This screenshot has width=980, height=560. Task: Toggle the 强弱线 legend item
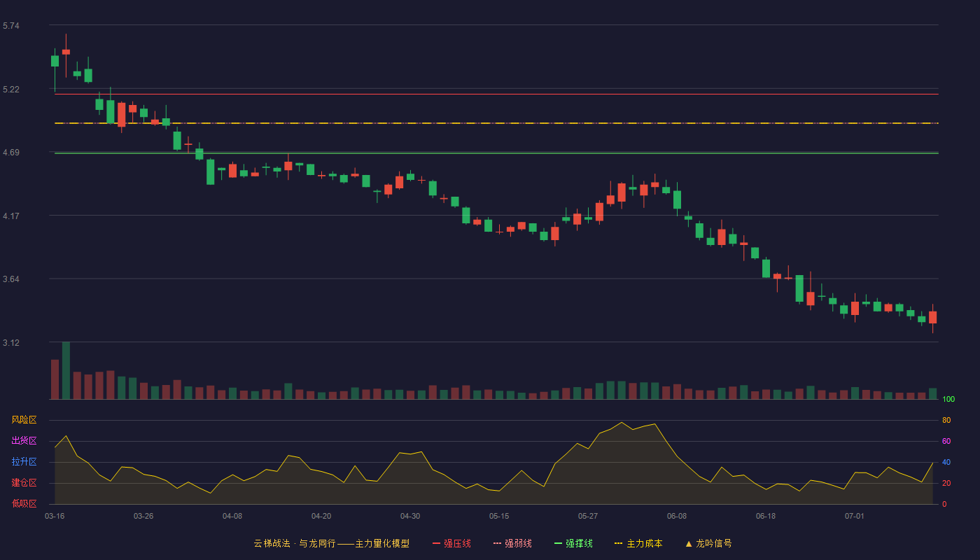[x=512, y=543]
